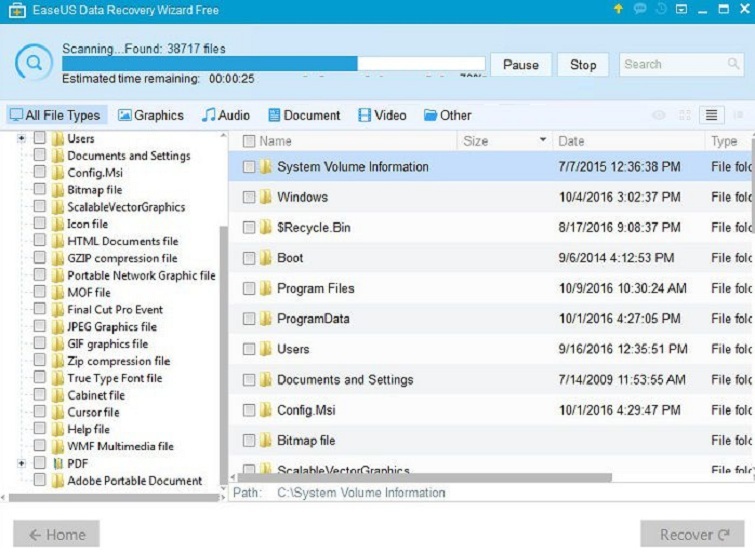Screen dimensions: 755x553
Task: Click the scanning progress bar
Action: [273, 64]
